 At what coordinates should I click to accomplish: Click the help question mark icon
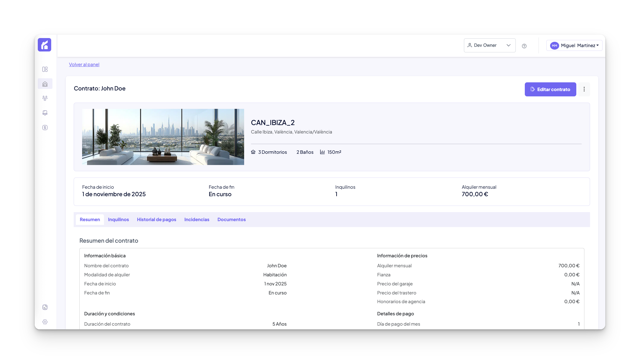click(x=524, y=46)
